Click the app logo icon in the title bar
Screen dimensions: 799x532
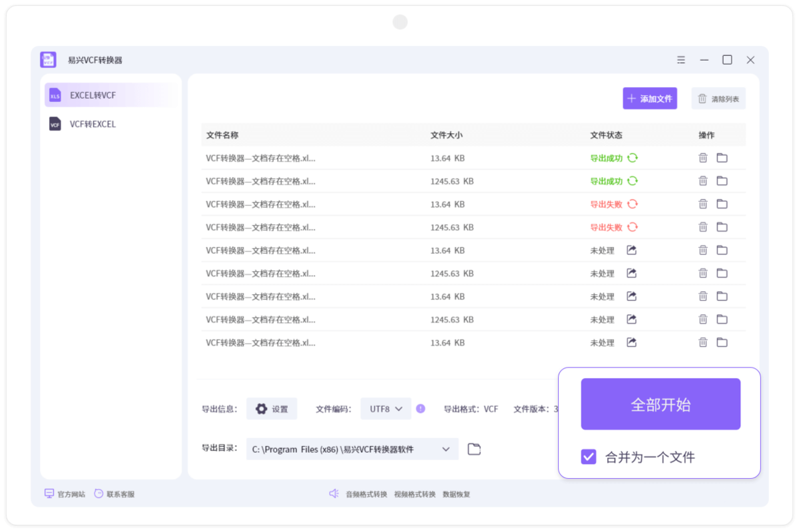coord(47,59)
